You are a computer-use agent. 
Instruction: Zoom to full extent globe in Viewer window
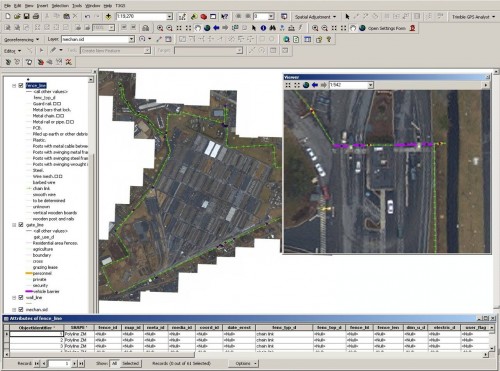306,85
